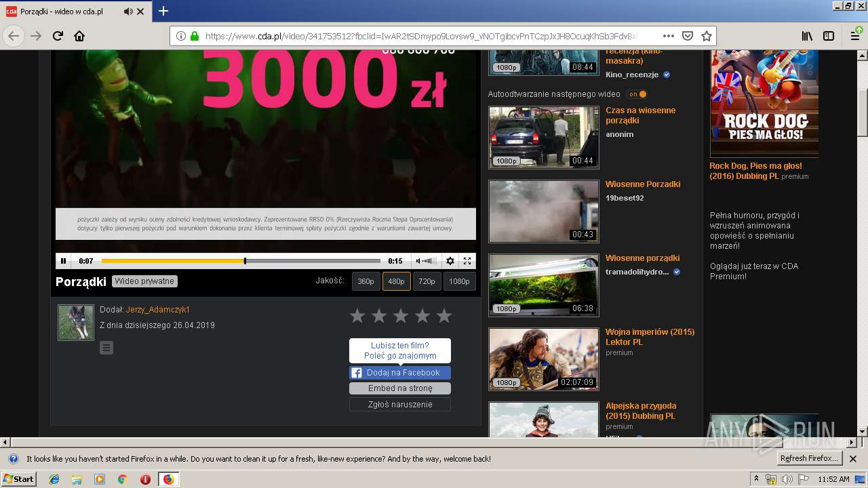The image size is (868, 488).
Task: Mute the video player volume
Action: coord(418,261)
